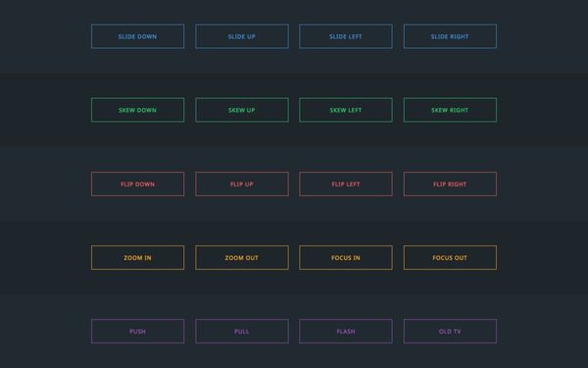The height and width of the screenshot is (368, 588).
Task: Trigger the SLIDE UP animation button
Action: pyautogui.click(x=242, y=36)
